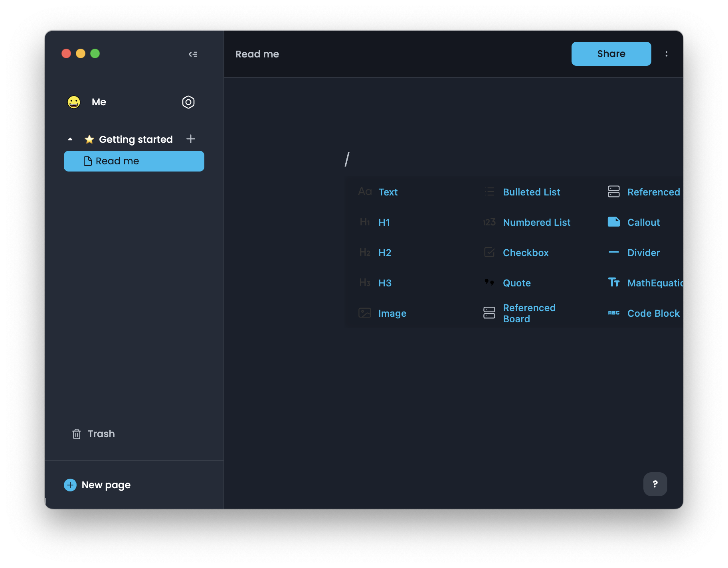Create a New page

point(97,485)
